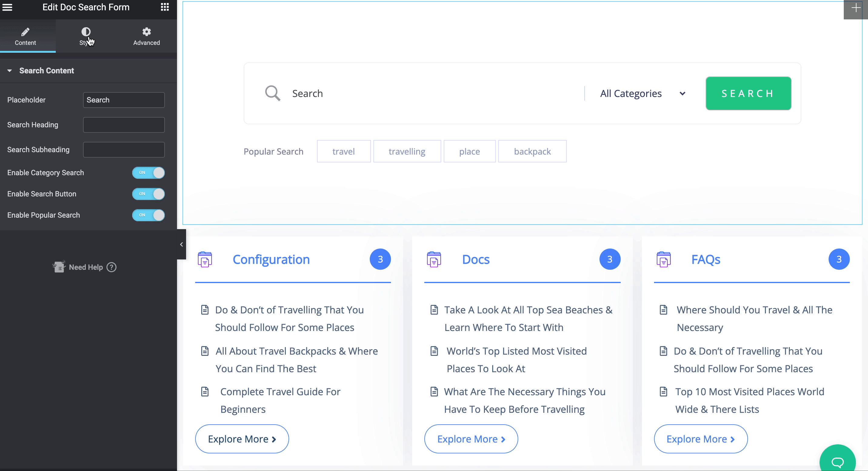Open the widgets grid icon
The width and height of the screenshot is (868, 471).
(x=165, y=7)
